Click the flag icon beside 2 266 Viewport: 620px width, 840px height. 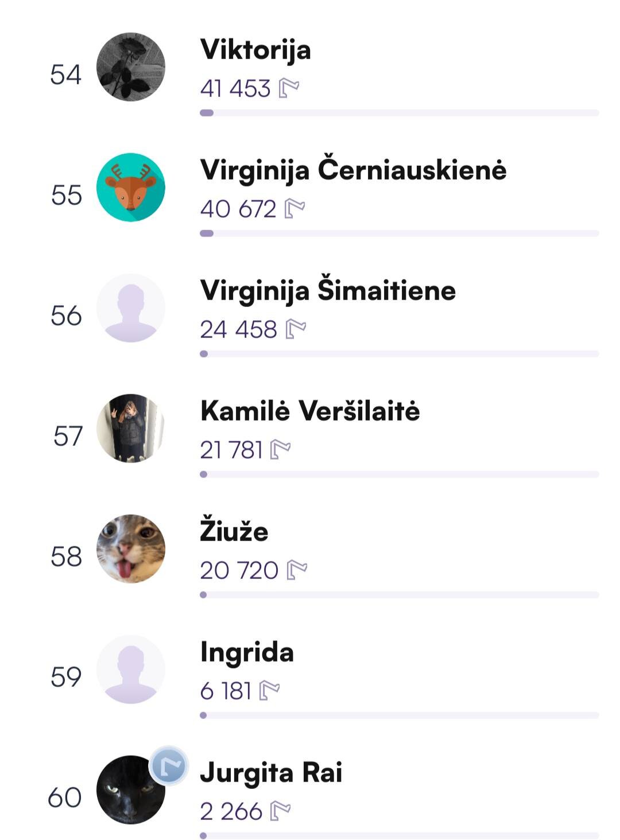coord(280,811)
